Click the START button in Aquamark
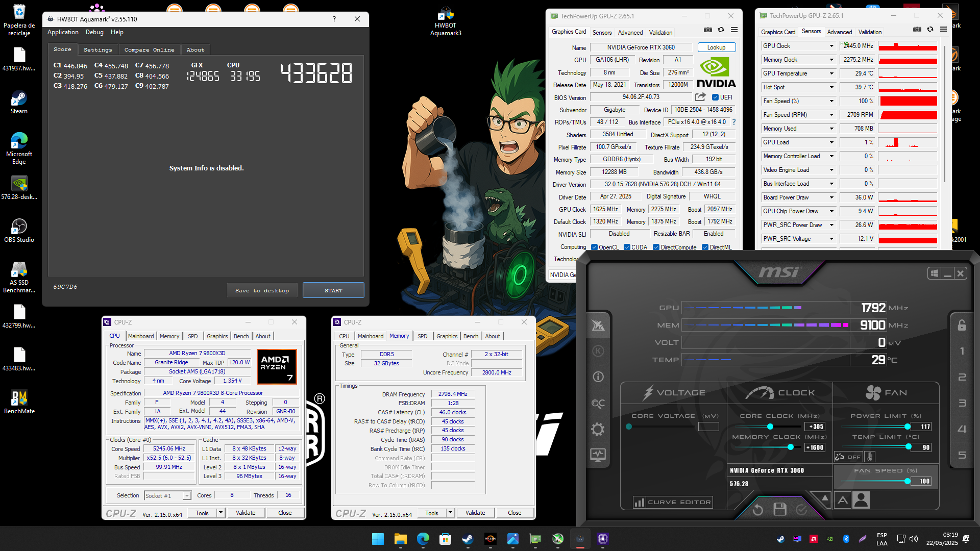Viewport: 980px width, 551px height. (333, 290)
